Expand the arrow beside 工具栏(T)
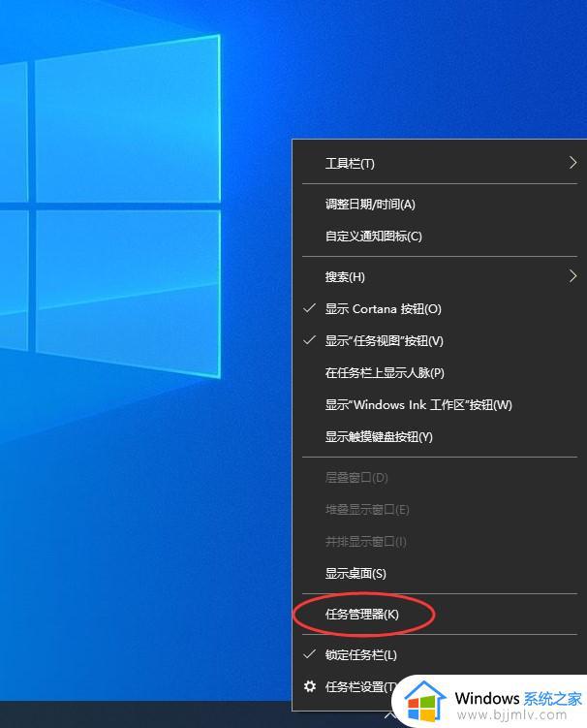 point(573,163)
